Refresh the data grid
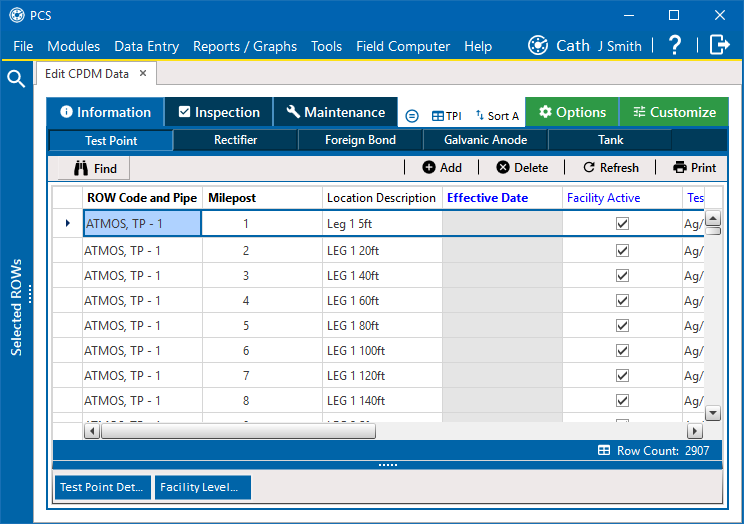 pos(610,168)
